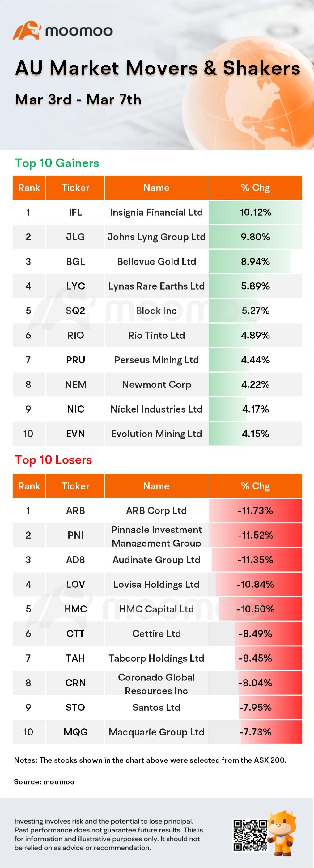
Task: Click the moomoo bull logo icon
Action: (x=27, y=31)
